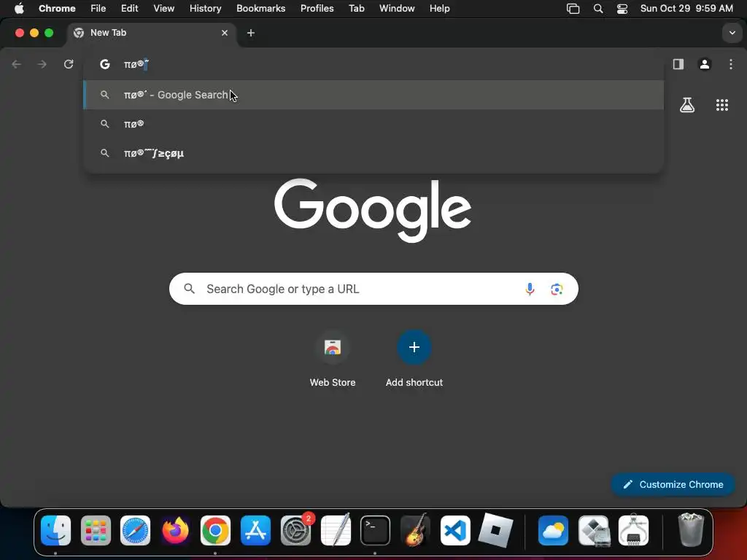Screen dimensions: 747x560
Task: Open the Tab menu
Action: pyautogui.click(x=356, y=8)
